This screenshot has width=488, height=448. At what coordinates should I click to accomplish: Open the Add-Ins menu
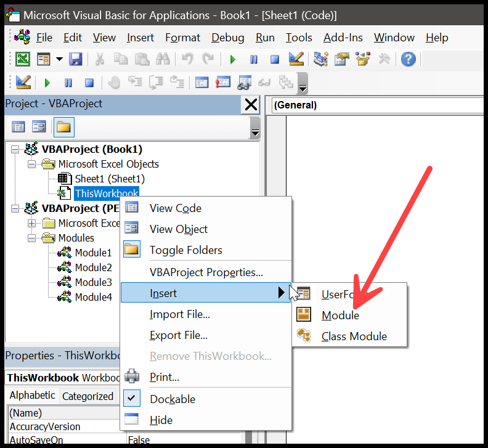[x=343, y=38]
